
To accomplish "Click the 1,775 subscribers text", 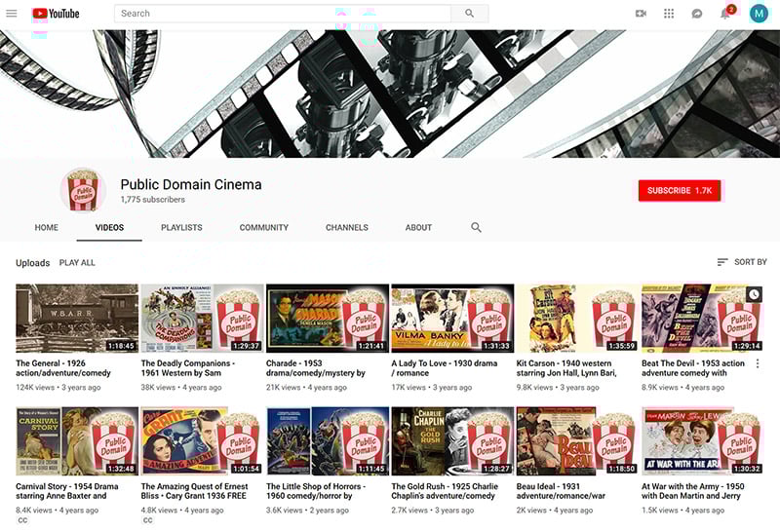I will (153, 200).
